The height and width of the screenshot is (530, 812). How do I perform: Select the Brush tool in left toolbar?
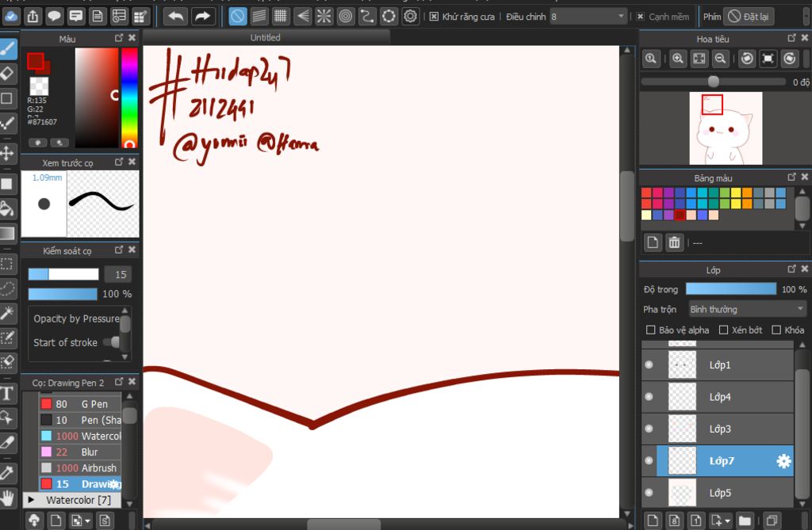pos(8,50)
